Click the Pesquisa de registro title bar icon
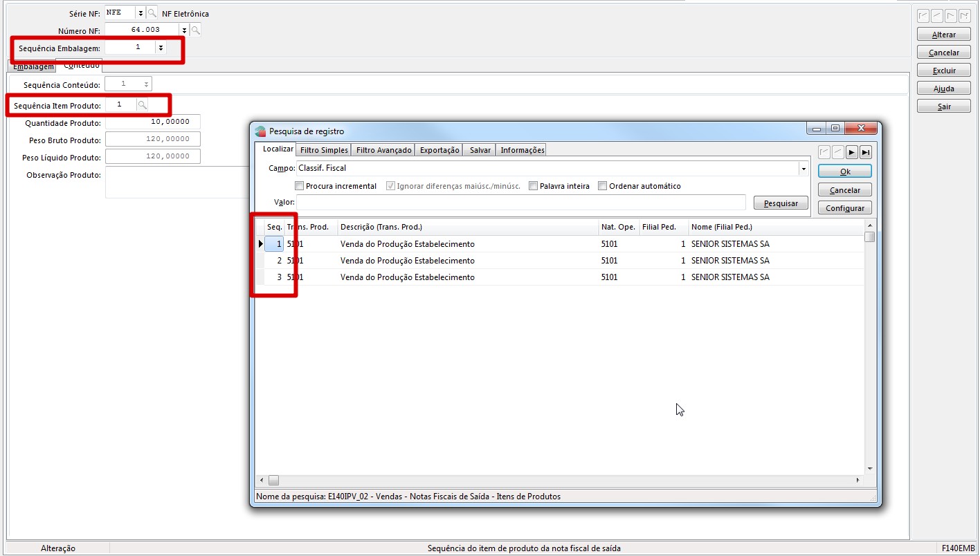 (260, 131)
